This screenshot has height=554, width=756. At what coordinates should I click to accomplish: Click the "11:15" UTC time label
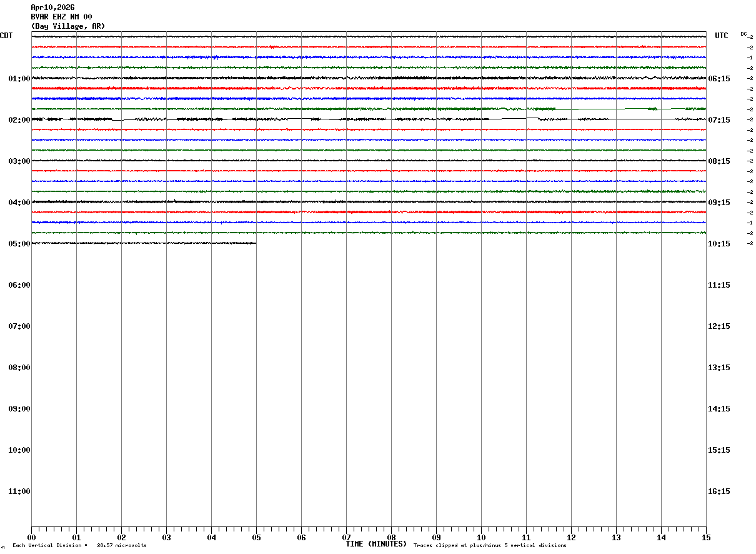click(x=720, y=285)
